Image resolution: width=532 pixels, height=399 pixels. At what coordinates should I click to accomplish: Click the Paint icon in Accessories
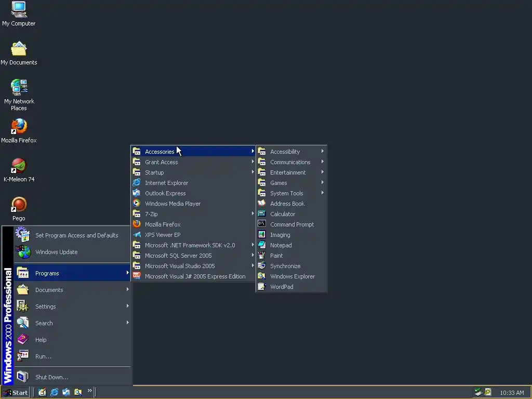262,255
